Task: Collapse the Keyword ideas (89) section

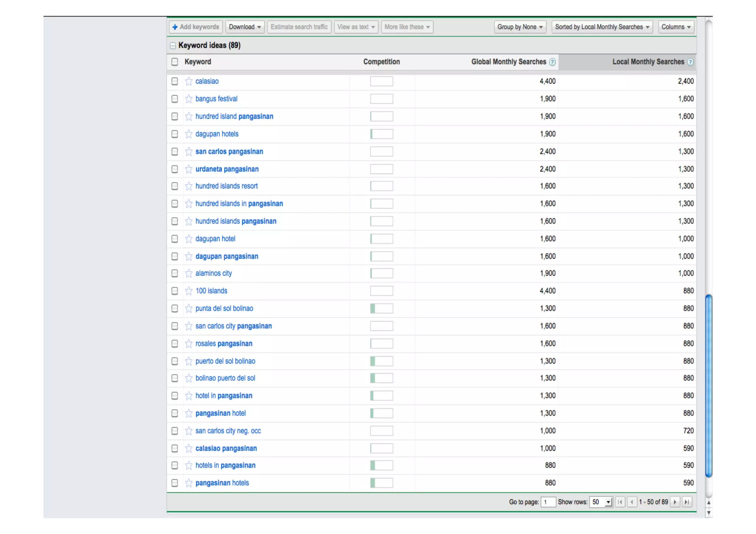Action: (x=173, y=46)
